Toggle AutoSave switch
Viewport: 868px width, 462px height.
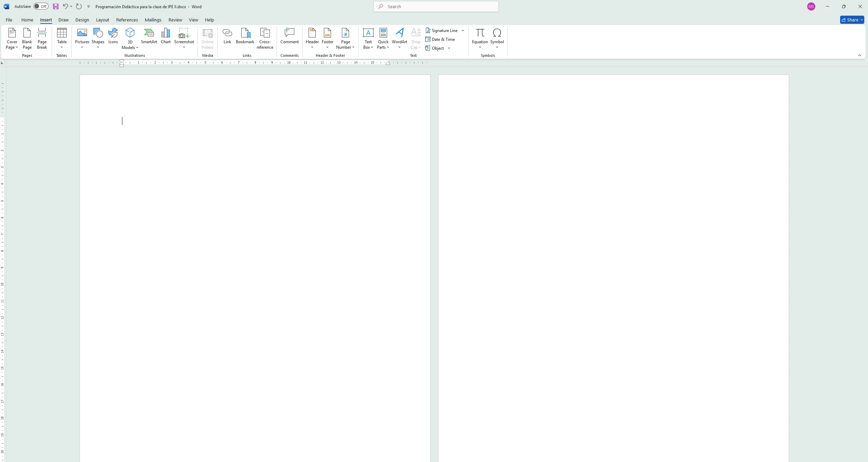41,6
